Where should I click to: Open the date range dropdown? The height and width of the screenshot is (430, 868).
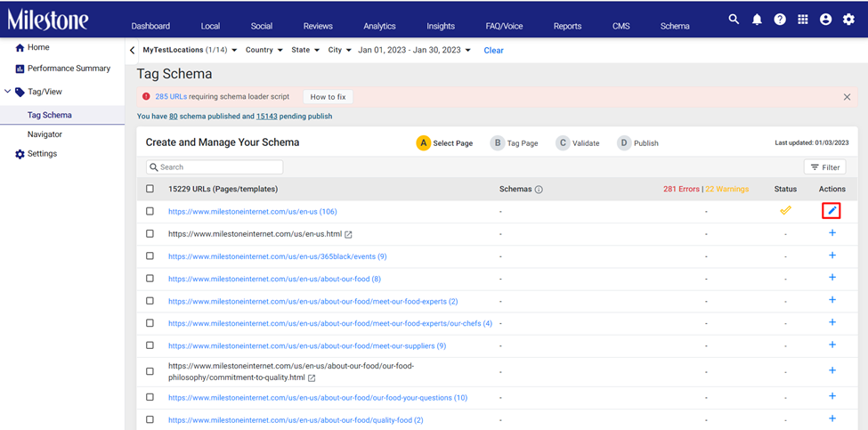coord(415,50)
